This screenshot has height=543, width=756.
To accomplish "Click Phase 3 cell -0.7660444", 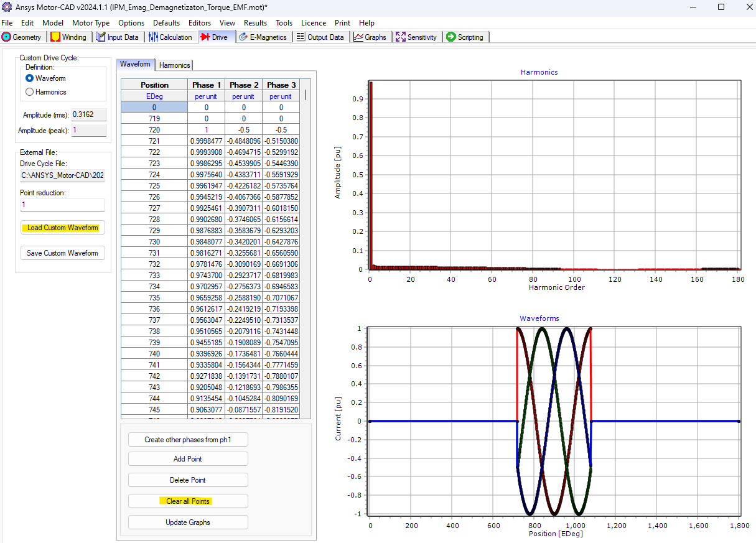I will tap(281, 354).
